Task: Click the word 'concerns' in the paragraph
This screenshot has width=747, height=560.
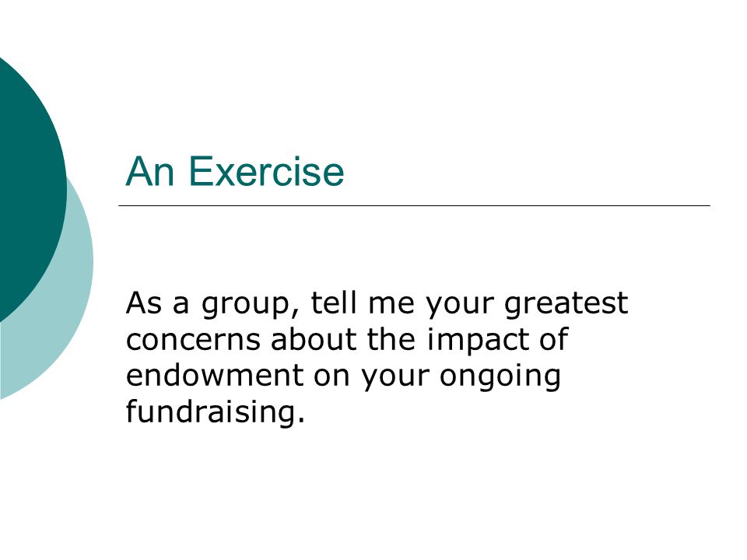Action: tap(193, 340)
